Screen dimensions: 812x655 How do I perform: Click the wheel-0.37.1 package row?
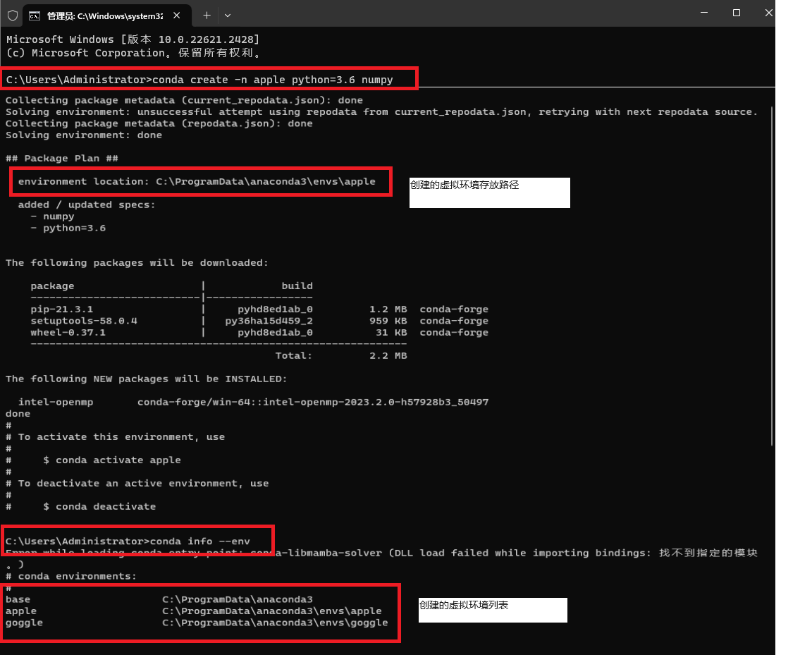259,333
